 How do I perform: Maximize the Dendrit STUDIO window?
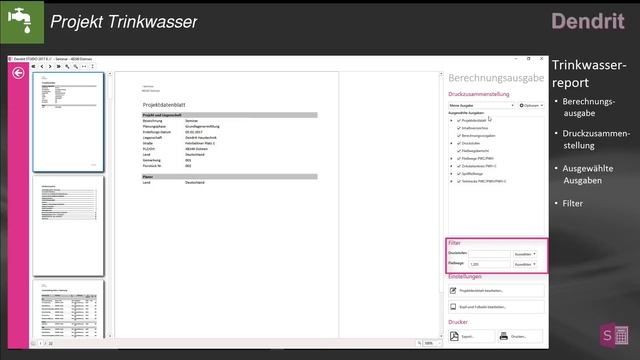click(529, 59)
